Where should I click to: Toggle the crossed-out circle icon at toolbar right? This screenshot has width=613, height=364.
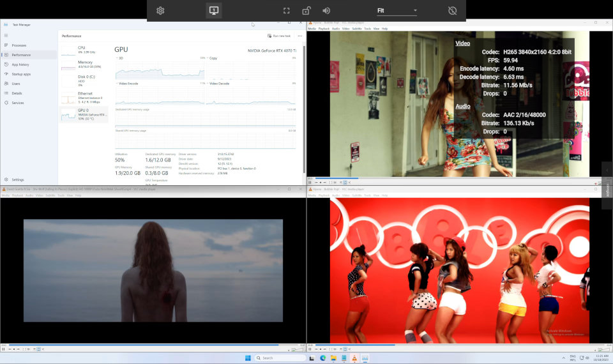tap(453, 11)
